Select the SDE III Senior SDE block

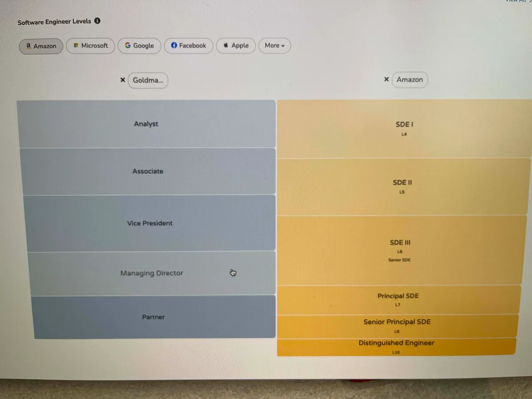400,250
